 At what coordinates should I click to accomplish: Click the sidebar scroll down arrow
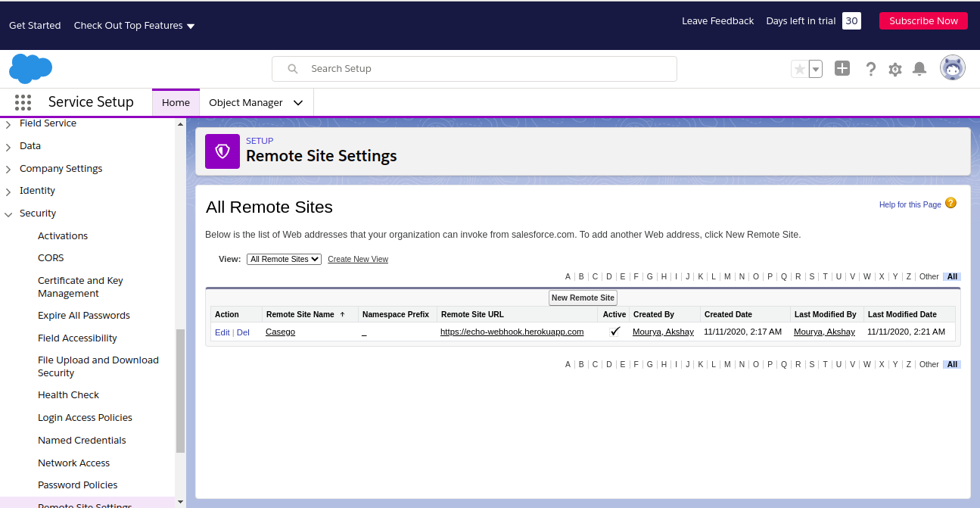[180, 502]
